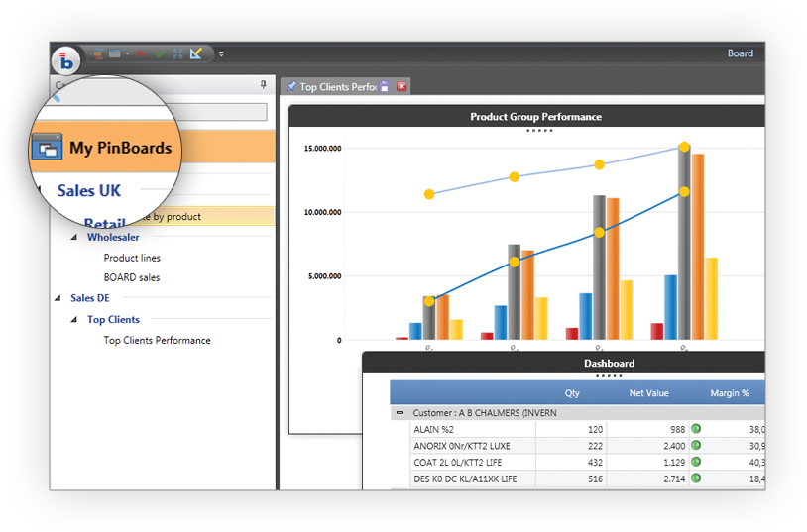The height and width of the screenshot is (532, 807).
Task: Collapse the Customer A B CHALMERS group
Action: [400, 412]
